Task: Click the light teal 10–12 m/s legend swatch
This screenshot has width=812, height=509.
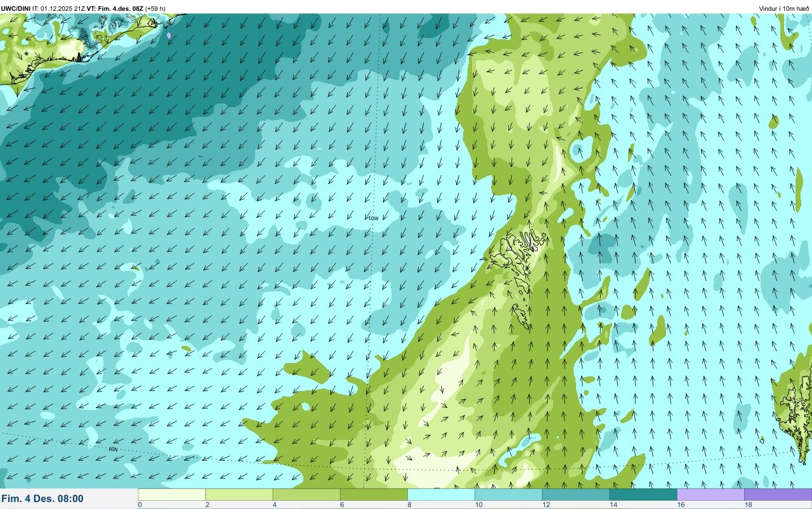Action: click(x=508, y=494)
